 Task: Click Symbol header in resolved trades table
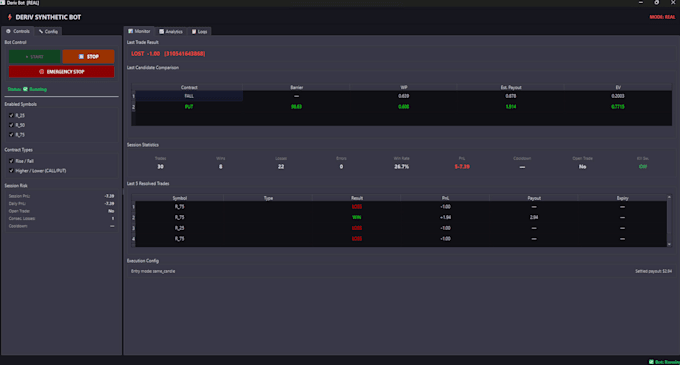click(180, 198)
